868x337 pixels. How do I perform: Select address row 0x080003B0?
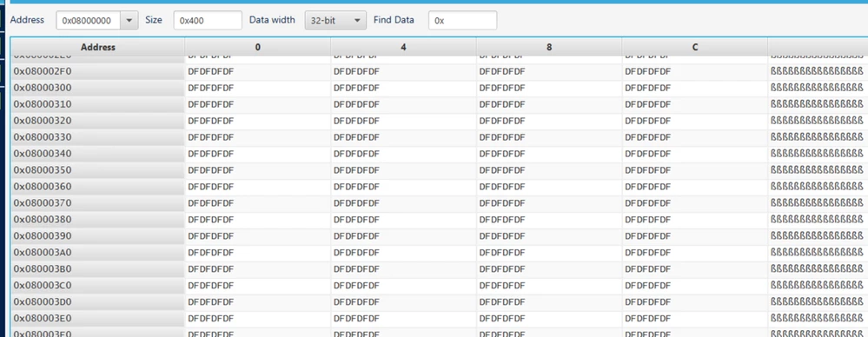(98, 269)
